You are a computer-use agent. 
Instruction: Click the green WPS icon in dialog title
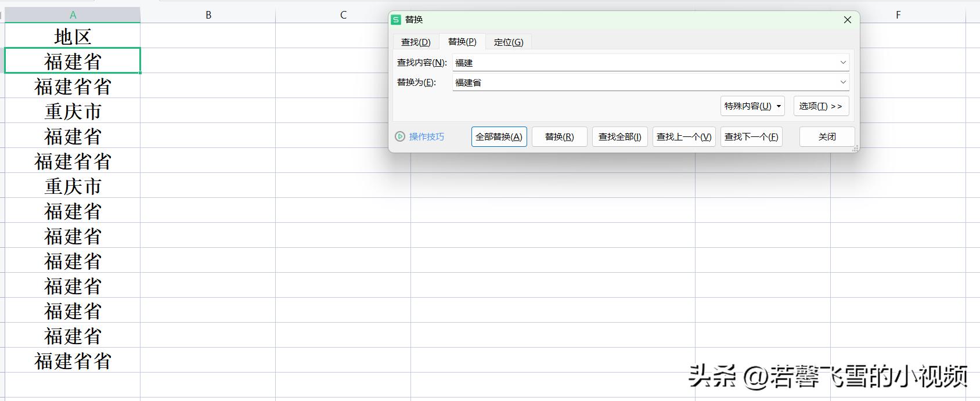coord(396,20)
